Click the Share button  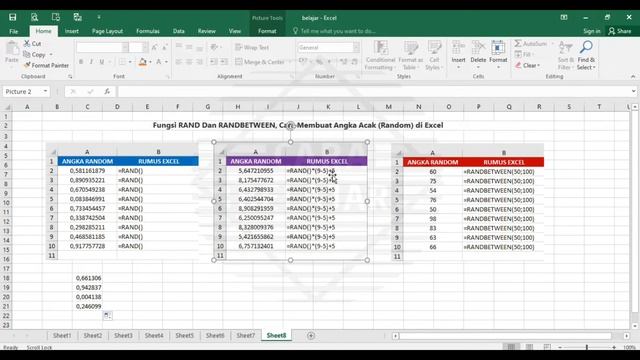(x=619, y=31)
